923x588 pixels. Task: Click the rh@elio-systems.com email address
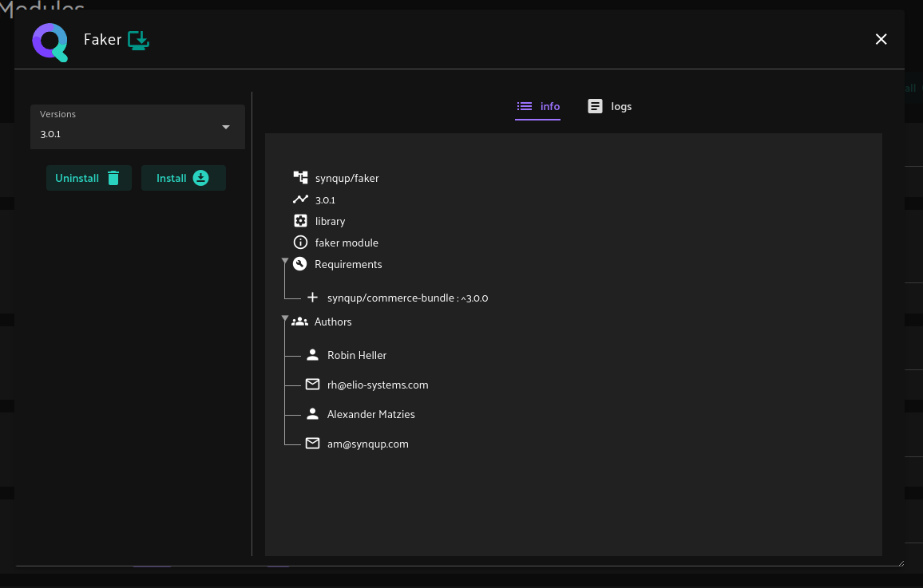[378, 385]
